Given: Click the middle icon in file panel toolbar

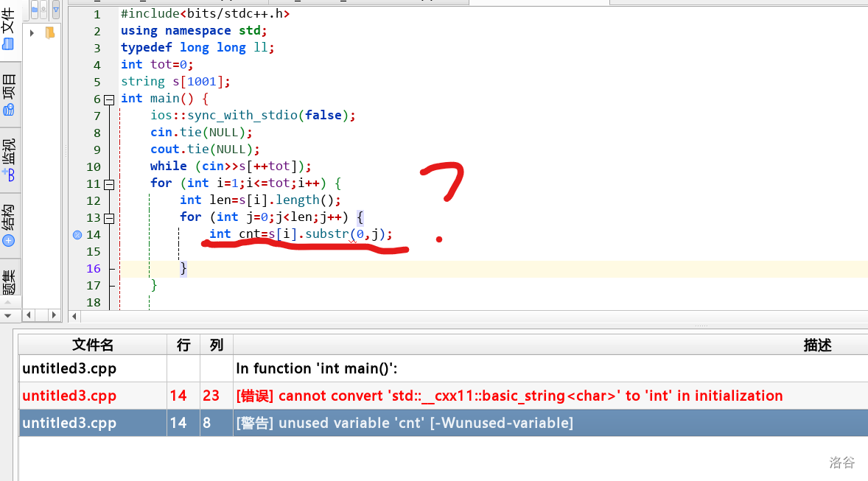Looking at the screenshot, I should tap(44, 10).
